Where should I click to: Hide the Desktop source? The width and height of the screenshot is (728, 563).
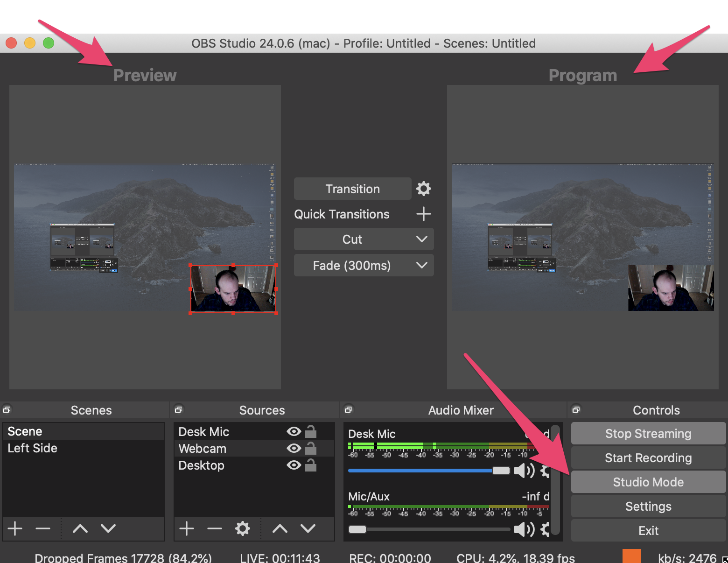click(x=294, y=465)
